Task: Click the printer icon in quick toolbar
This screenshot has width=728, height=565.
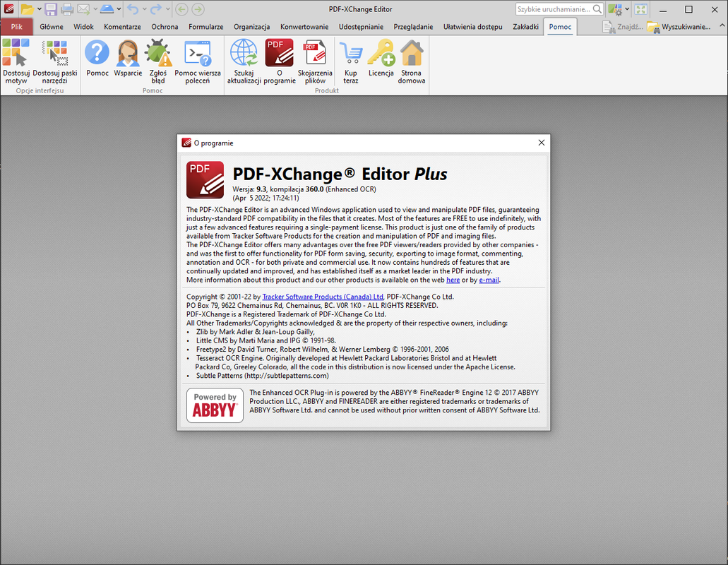Action: click(67, 8)
